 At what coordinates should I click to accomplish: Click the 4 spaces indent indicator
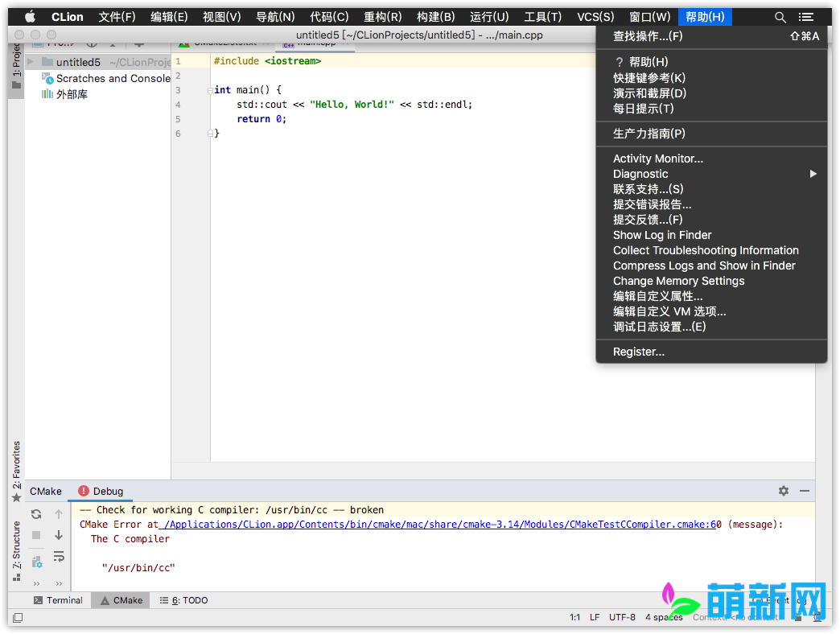click(x=663, y=616)
